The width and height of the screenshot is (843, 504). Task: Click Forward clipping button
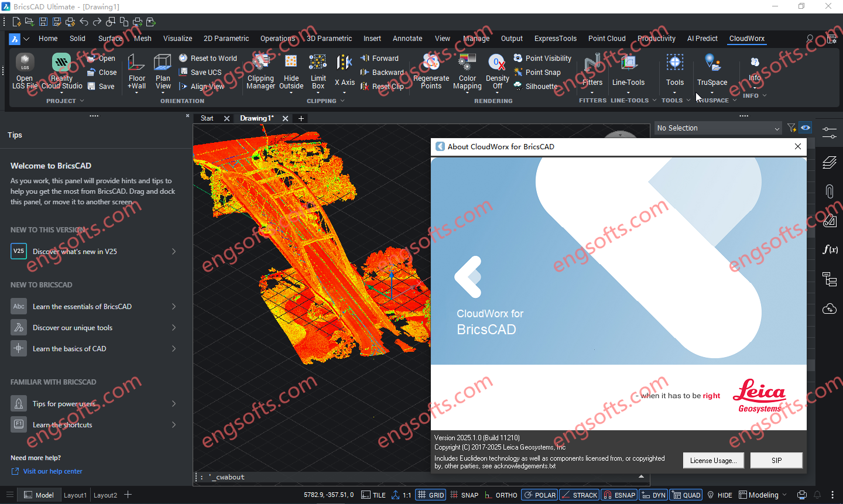pyautogui.click(x=379, y=59)
